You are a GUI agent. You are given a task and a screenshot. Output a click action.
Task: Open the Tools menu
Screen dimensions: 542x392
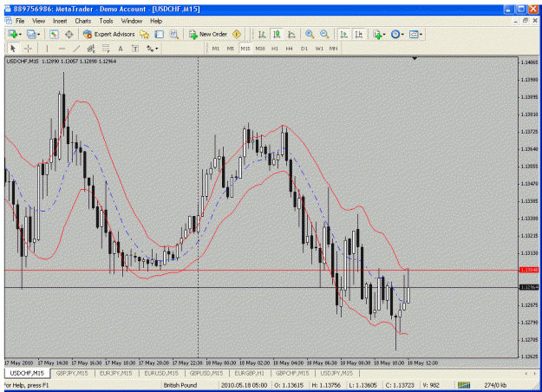click(x=106, y=21)
